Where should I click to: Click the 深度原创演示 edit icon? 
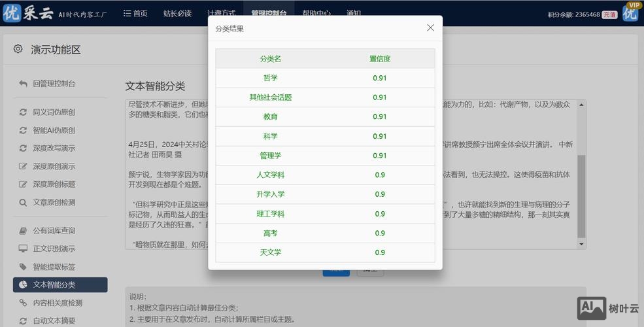click(x=23, y=166)
